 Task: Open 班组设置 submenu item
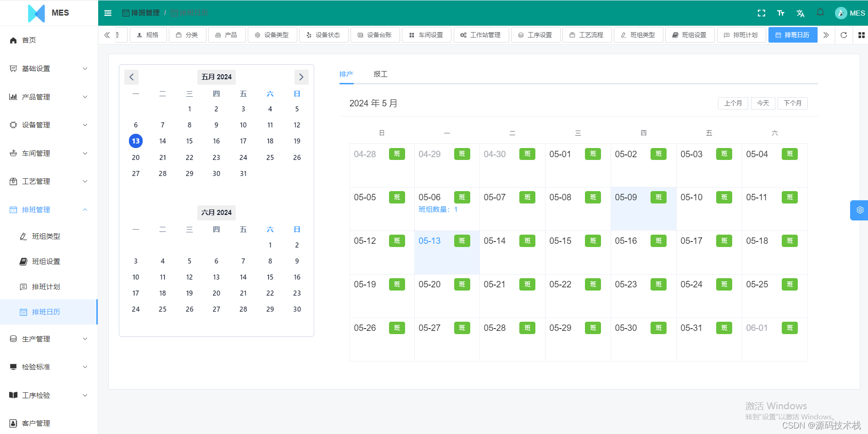[x=49, y=262]
